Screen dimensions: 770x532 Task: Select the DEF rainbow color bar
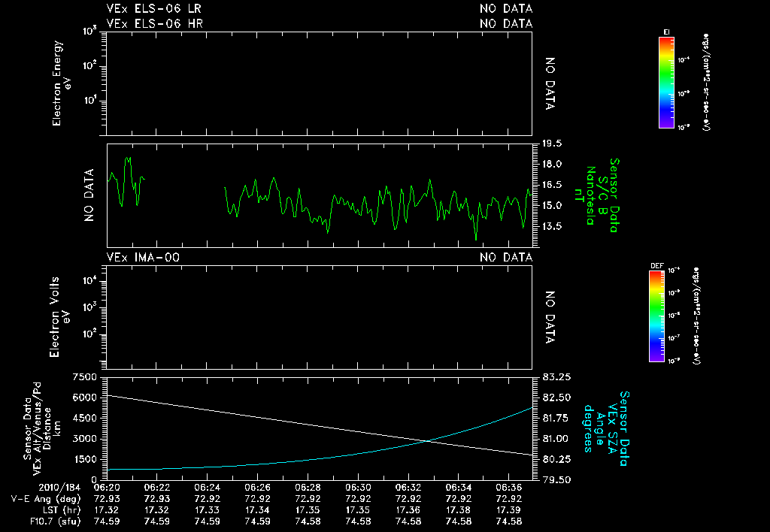pos(656,316)
